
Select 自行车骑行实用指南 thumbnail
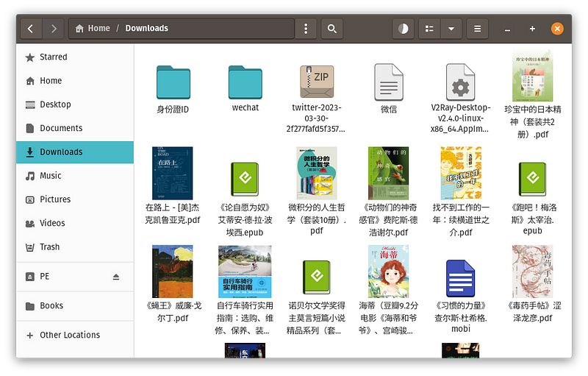click(245, 272)
